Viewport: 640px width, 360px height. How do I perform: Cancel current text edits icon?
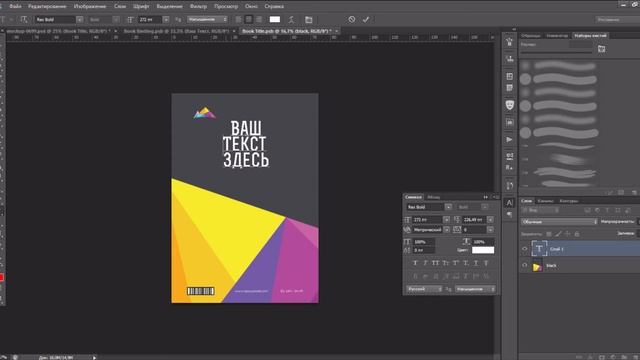point(352,19)
